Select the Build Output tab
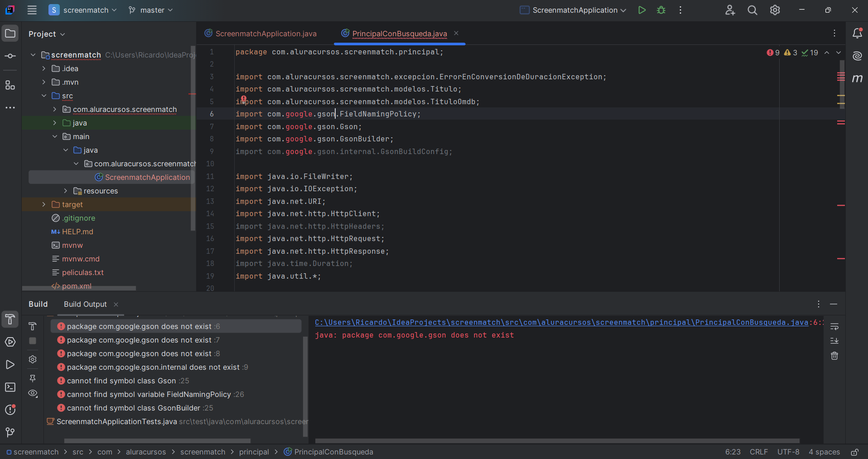Screen dimensions: 868x459 click(x=85, y=304)
